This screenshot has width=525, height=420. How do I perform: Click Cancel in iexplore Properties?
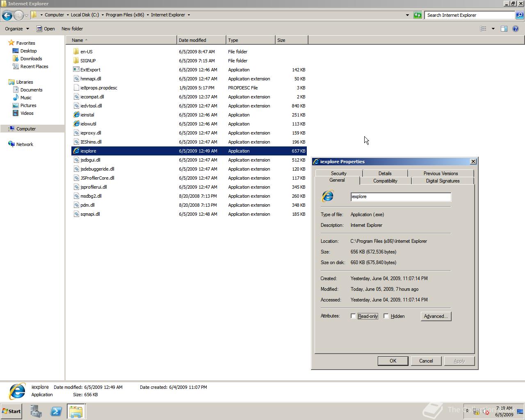pos(426,361)
